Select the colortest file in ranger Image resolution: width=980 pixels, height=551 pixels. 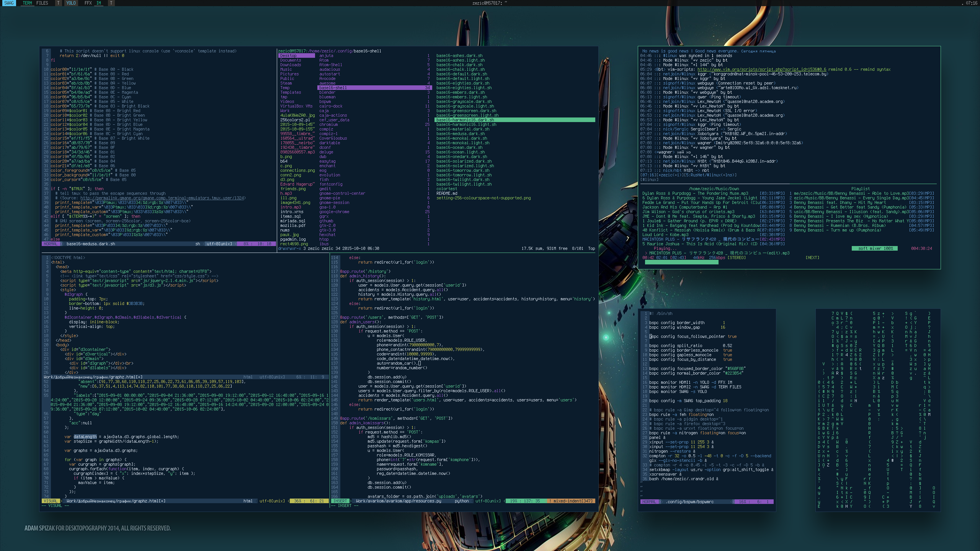tap(447, 189)
